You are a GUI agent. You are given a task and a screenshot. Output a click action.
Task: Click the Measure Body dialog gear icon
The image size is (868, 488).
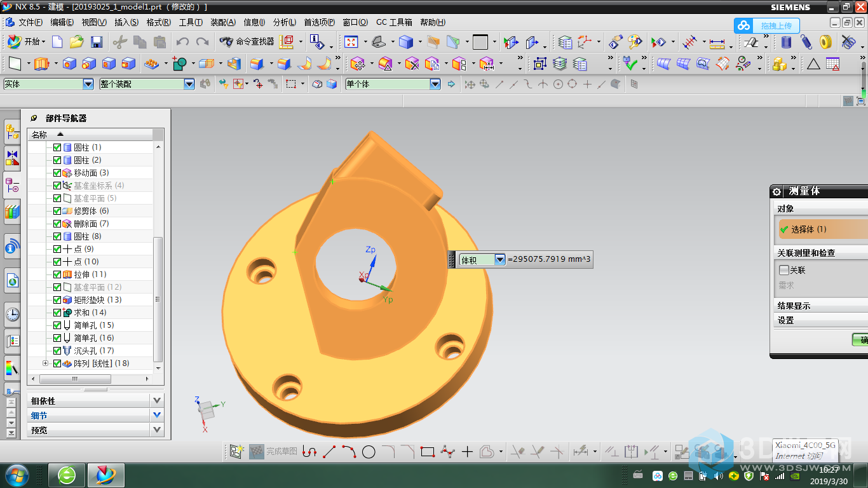pos(776,191)
